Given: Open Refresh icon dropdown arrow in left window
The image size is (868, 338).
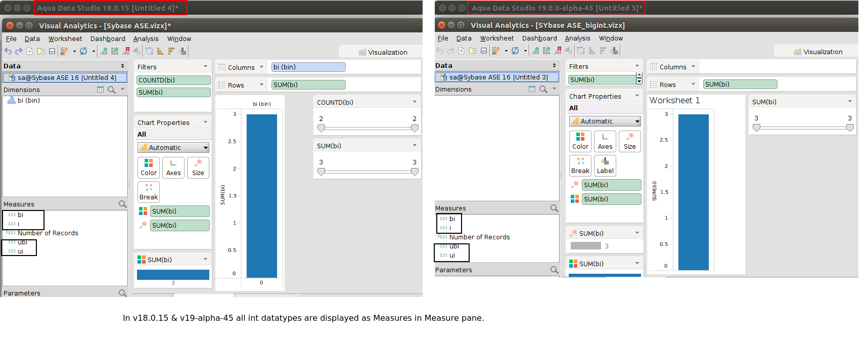Looking at the screenshot, I should point(94,51).
